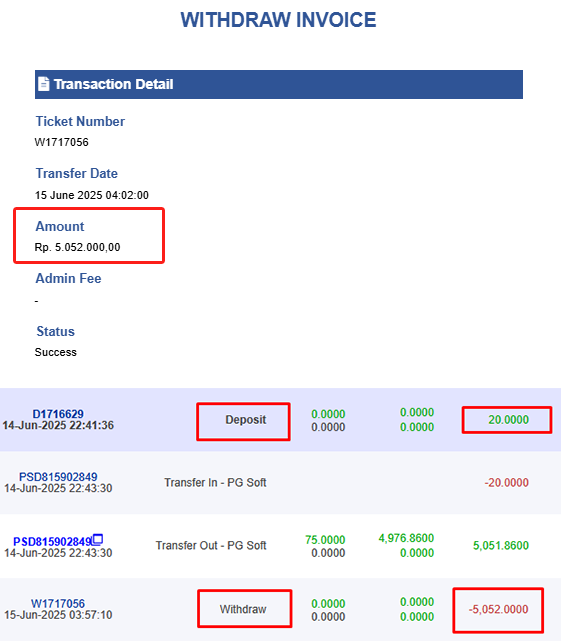This screenshot has height=641, width=561.
Task: Click the 4,976.8600 value in Transfer Out row
Action: point(406,538)
